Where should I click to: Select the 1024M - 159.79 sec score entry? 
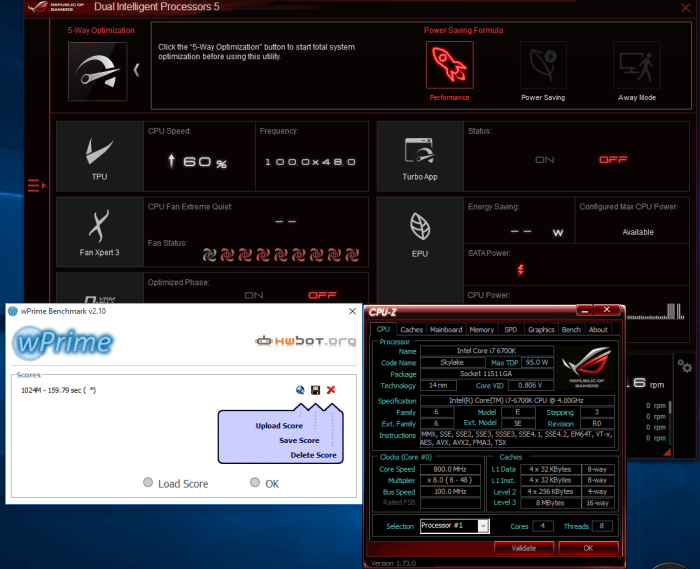coord(58,390)
